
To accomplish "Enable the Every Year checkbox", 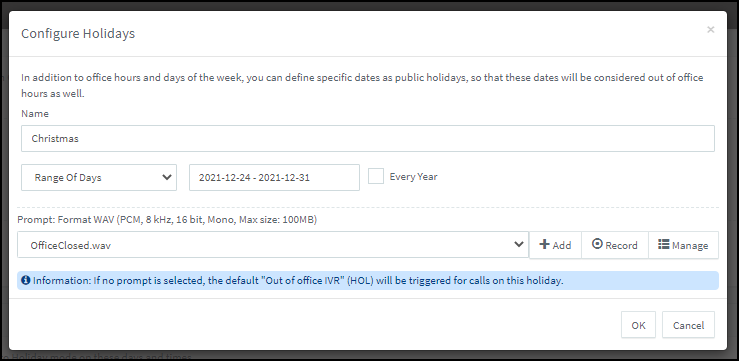I will (x=376, y=177).
